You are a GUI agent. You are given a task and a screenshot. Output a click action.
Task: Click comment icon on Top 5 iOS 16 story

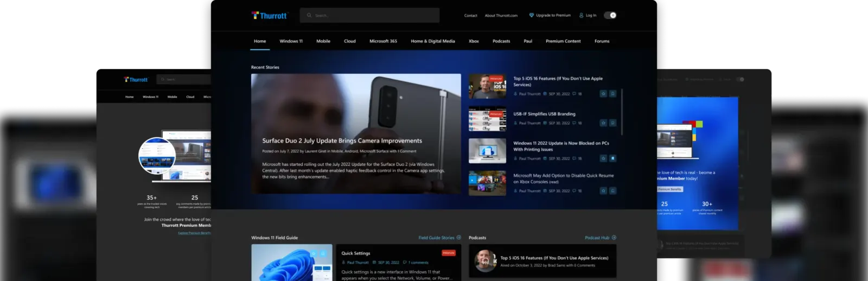coord(575,94)
